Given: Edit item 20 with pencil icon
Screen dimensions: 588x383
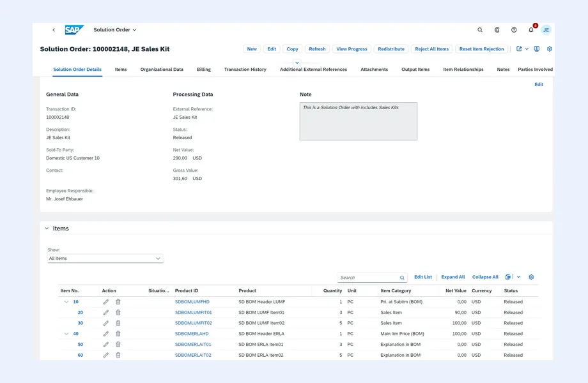Looking at the screenshot, I should coord(105,312).
